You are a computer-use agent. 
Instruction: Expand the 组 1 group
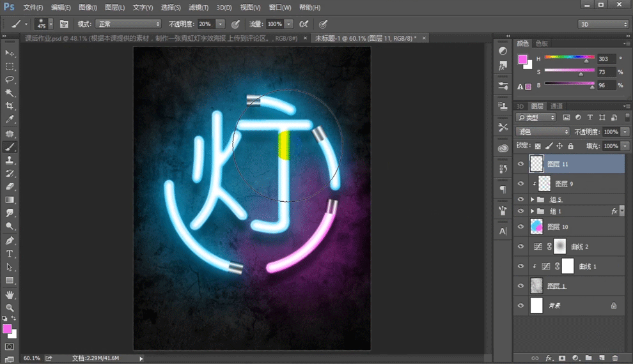[532, 211]
